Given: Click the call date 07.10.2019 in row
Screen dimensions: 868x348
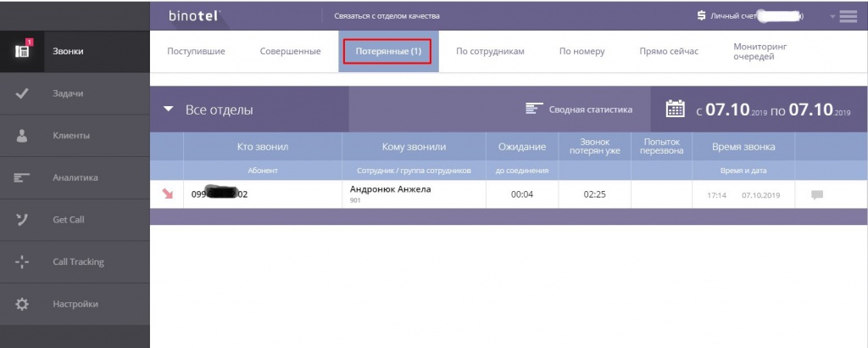Looking at the screenshot, I should 760,195.
